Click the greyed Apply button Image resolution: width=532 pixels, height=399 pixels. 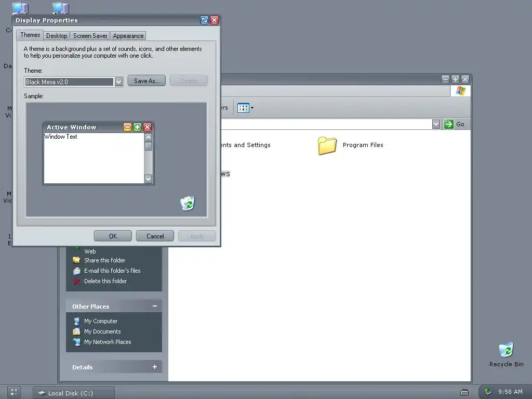click(x=197, y=236)
